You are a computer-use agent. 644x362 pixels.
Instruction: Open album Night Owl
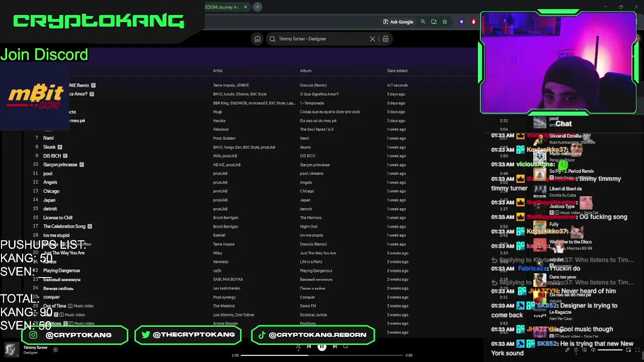click(x=309, y=227)
